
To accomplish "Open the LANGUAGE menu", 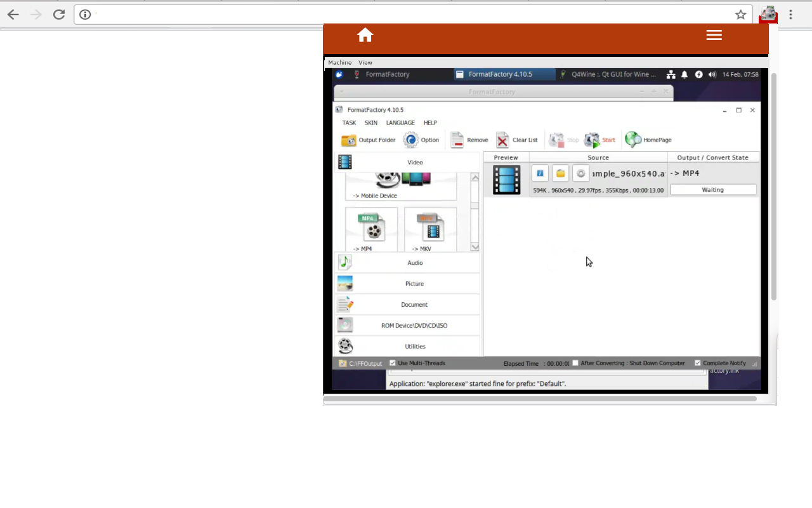I will click(x=400, y=123).
